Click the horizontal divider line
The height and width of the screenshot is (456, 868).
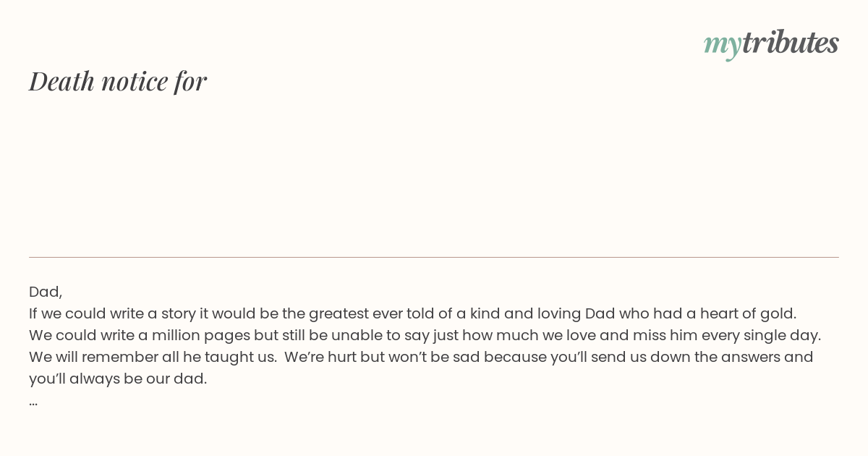[x=434, y=257]
